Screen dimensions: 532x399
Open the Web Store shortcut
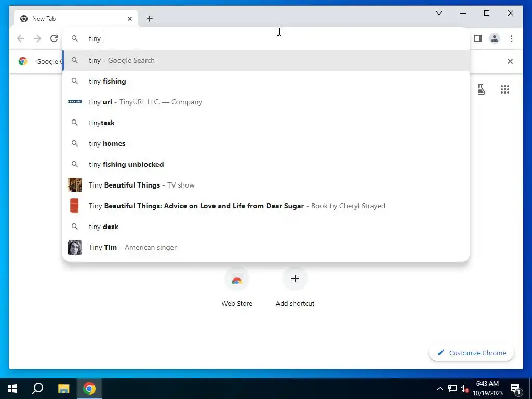tap(237, 287)
